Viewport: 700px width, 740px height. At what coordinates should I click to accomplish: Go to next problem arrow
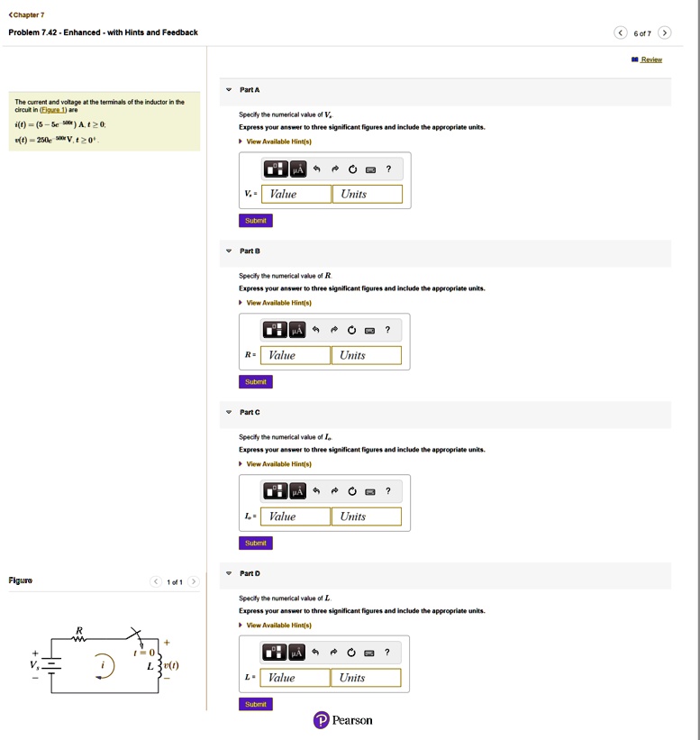point(665,32)
